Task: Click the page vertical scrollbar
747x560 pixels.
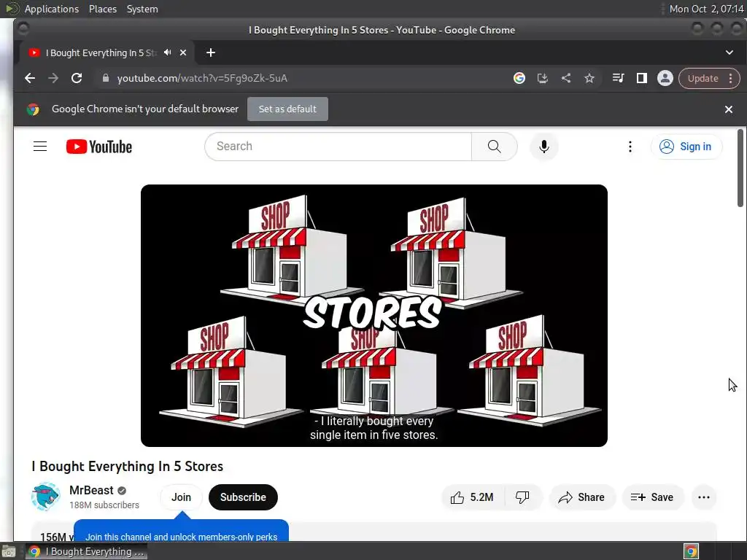Action: click(740, 168)
